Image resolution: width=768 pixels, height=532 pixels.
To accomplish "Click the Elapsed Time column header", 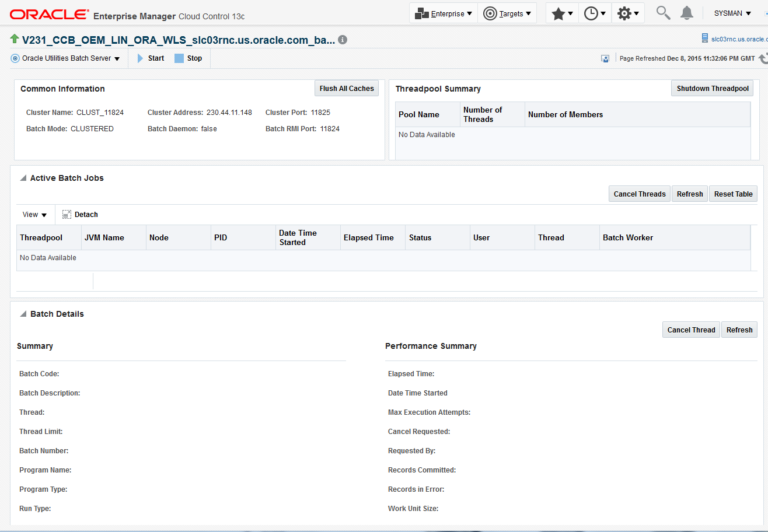I will 373,237.
